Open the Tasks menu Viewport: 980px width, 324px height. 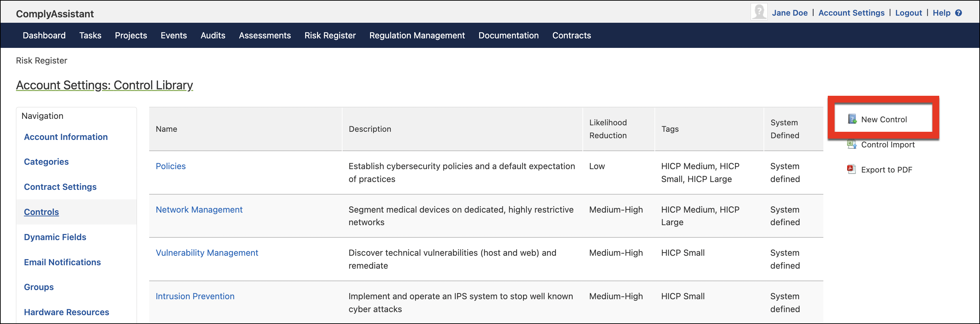(90, 35)
